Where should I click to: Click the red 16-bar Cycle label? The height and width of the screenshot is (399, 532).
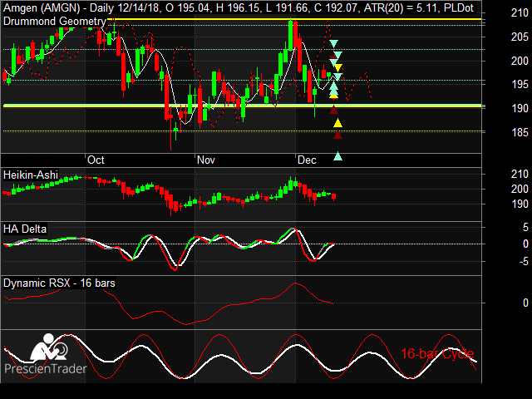click(x=437, y=353)
